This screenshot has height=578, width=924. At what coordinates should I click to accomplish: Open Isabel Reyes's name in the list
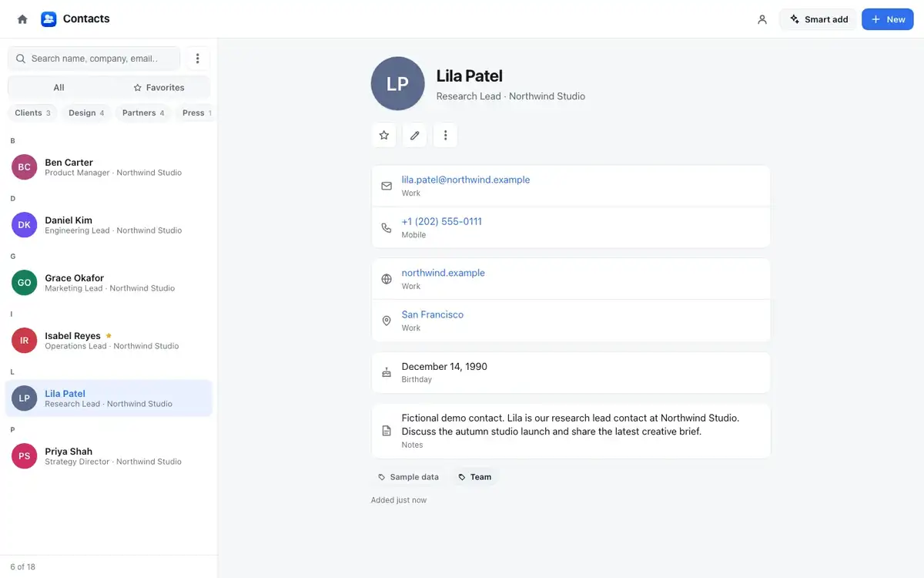[x=72, y=336]
